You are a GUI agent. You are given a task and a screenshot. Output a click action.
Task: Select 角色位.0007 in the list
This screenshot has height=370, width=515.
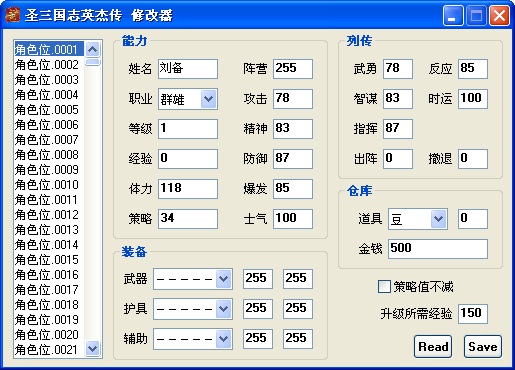click(x=49, y=140)
